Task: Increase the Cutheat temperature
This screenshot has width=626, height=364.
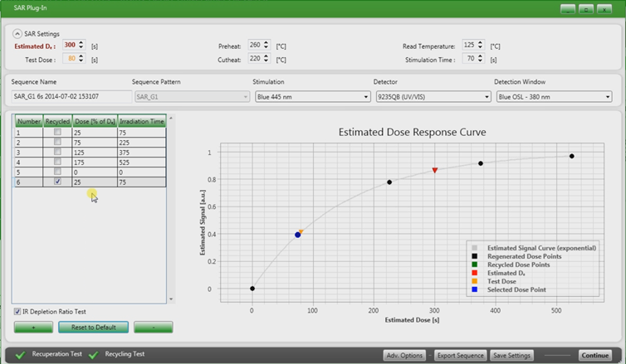Action: 267,56
